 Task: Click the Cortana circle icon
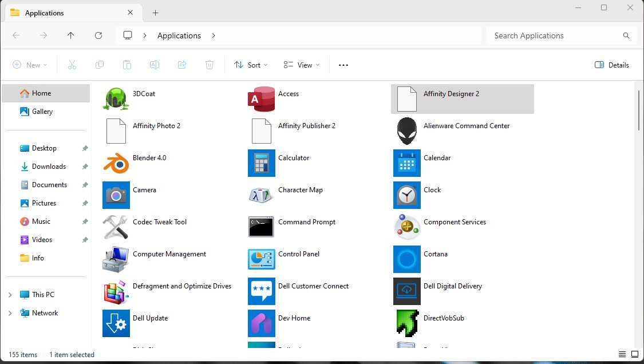pyautogui.click(x=406, y=259)
